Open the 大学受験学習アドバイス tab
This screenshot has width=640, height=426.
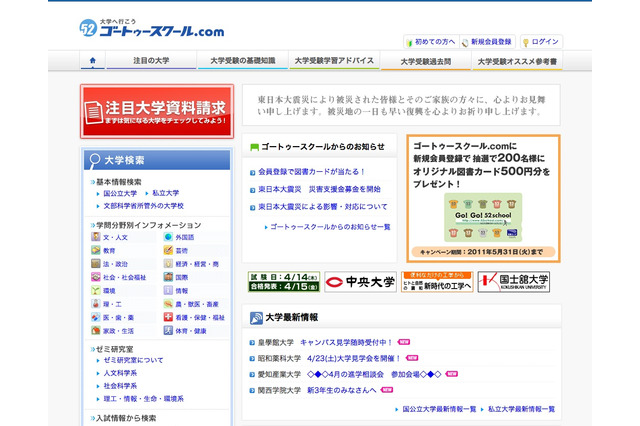334,60
